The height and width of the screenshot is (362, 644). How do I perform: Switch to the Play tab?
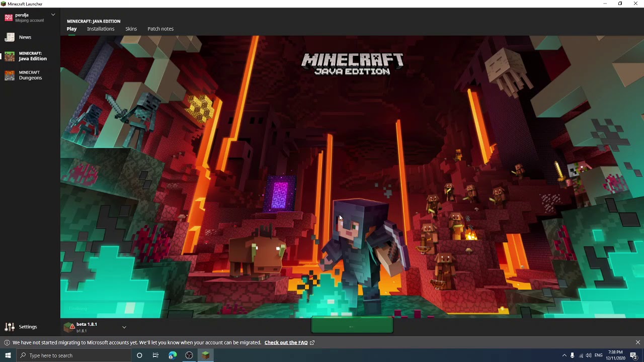pos(71,29)
